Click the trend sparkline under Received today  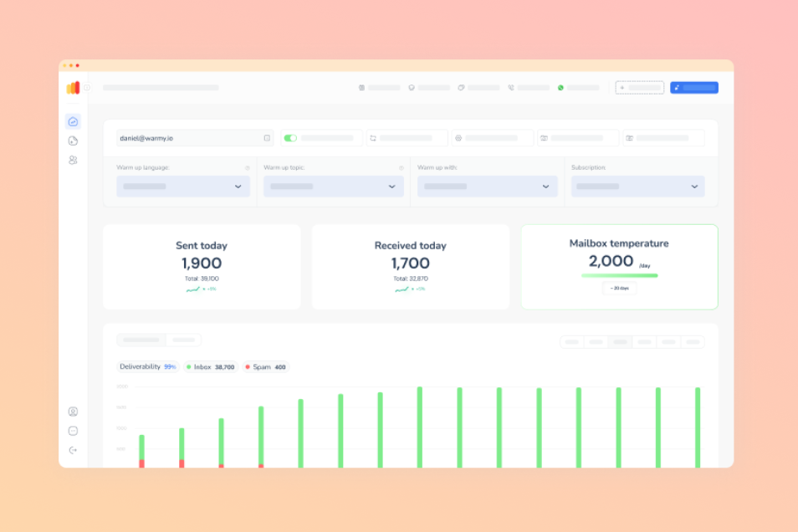click(402, 289)
